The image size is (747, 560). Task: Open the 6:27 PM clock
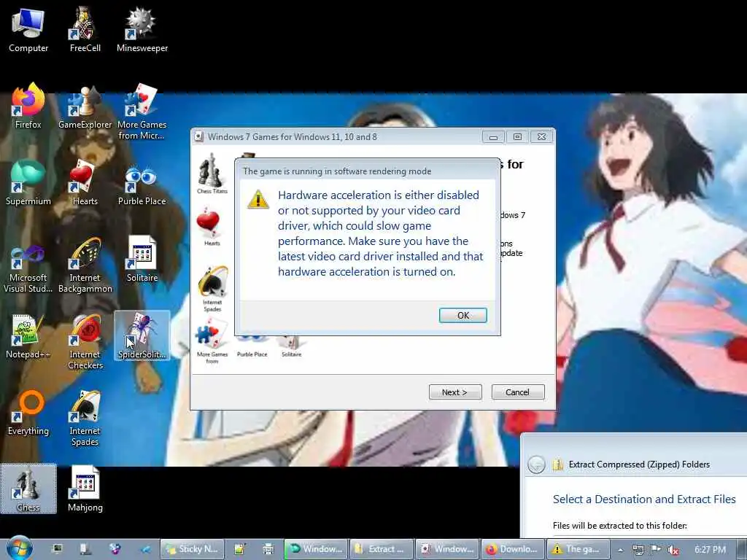710,550
